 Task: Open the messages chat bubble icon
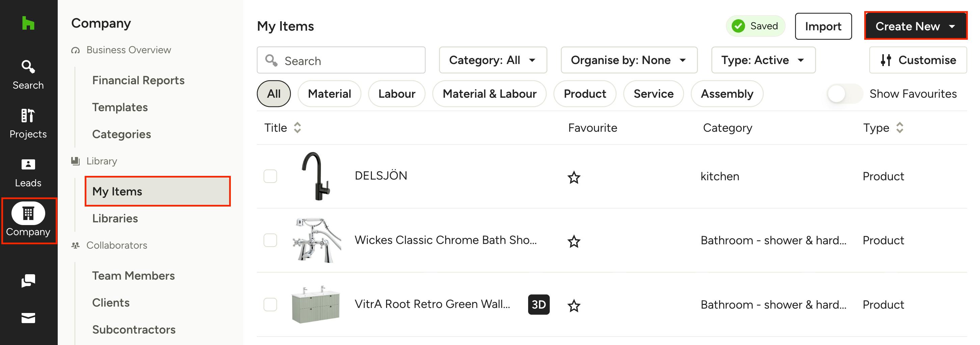pos(28,281)
